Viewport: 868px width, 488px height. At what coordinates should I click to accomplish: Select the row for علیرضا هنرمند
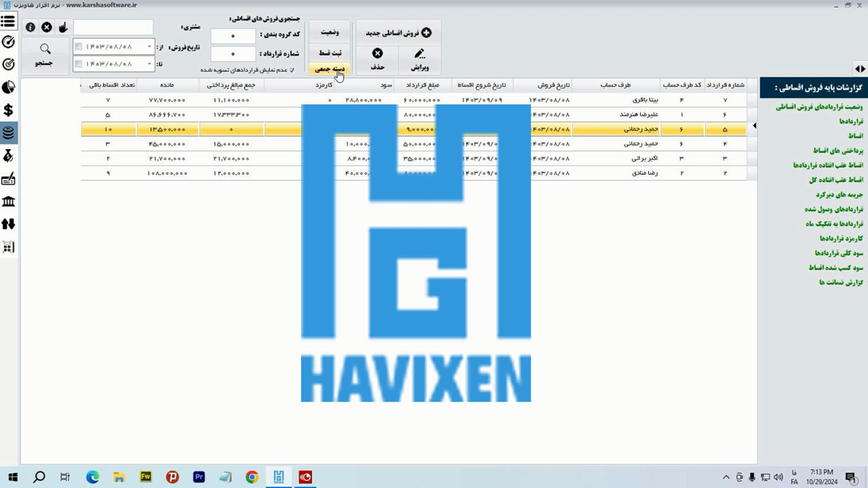click(x=414, y=115)
